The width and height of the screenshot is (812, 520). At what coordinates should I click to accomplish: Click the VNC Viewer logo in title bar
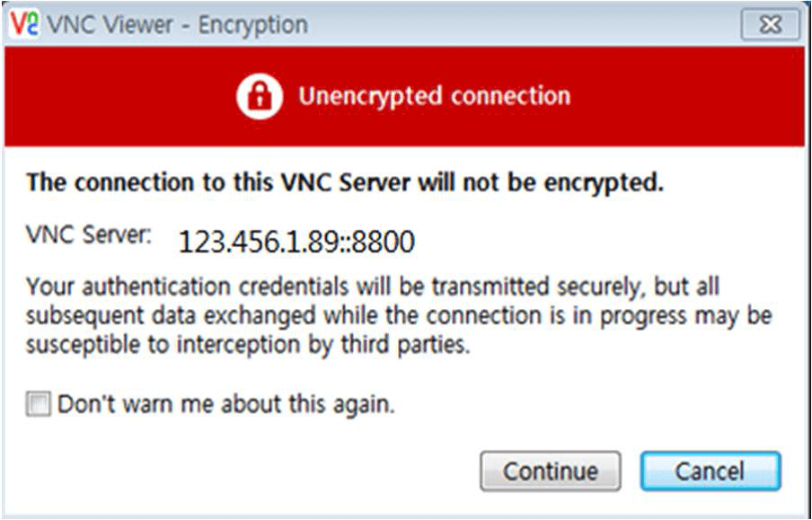pyautogui.click(x=25, y=24)
